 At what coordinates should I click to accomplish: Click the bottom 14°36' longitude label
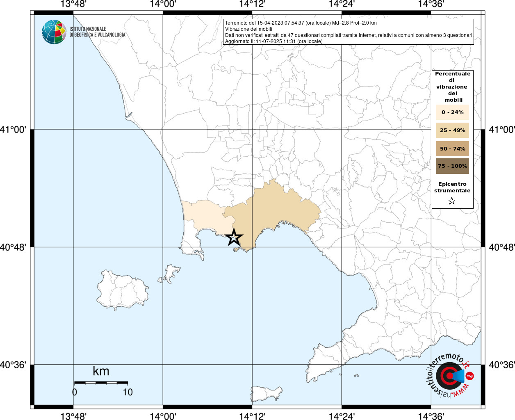click(431, 416)
